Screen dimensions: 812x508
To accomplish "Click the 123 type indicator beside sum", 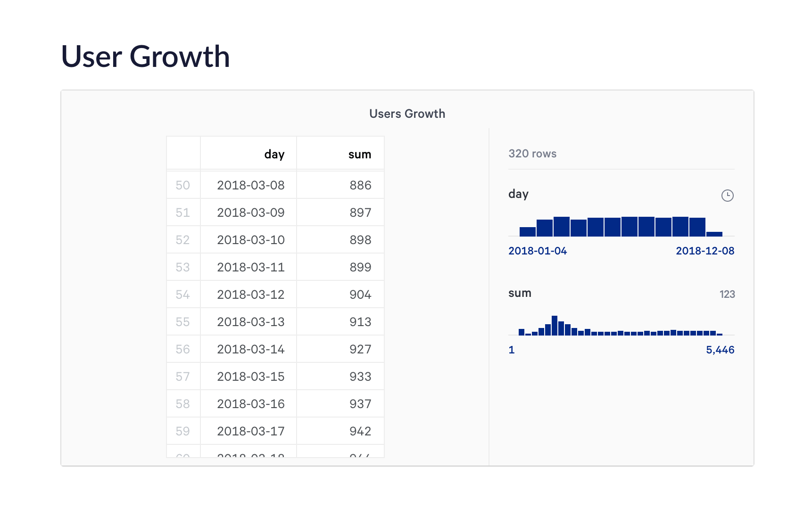I will [x=727, y=294].
